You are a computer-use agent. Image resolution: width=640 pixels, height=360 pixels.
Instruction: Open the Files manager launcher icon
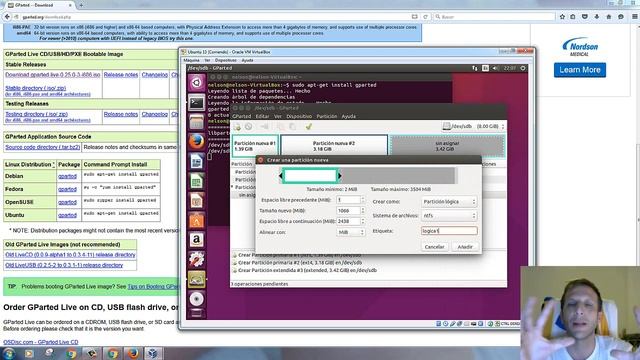click(x=196, y=122)
